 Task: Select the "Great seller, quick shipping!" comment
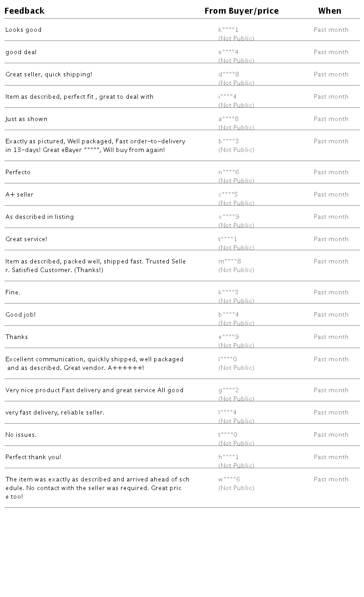tap(49, 75)
